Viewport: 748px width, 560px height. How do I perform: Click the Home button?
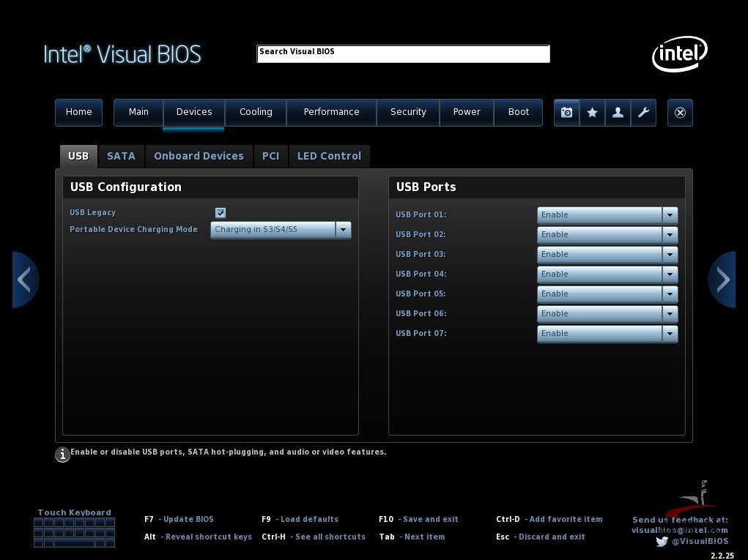point(78,112)
